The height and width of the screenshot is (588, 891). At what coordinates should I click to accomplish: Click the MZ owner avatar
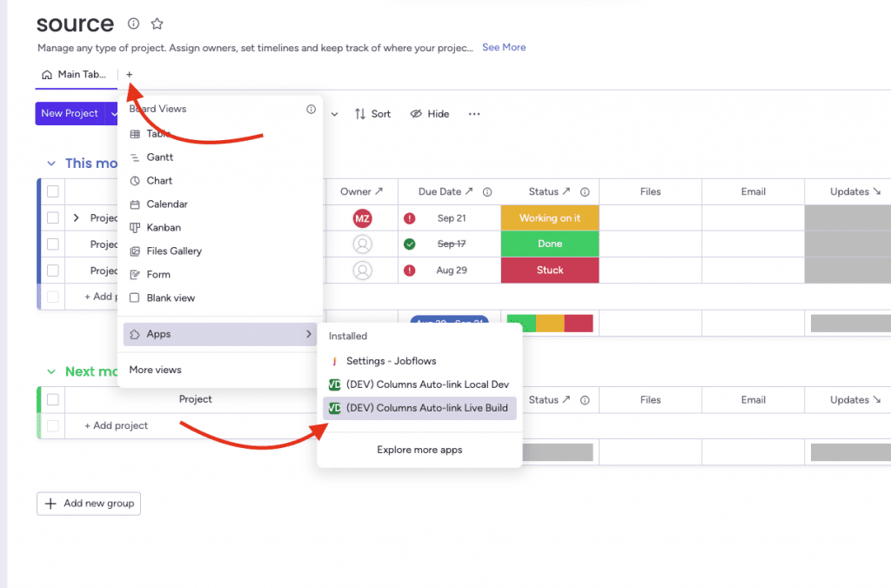[x=363, y=218]
